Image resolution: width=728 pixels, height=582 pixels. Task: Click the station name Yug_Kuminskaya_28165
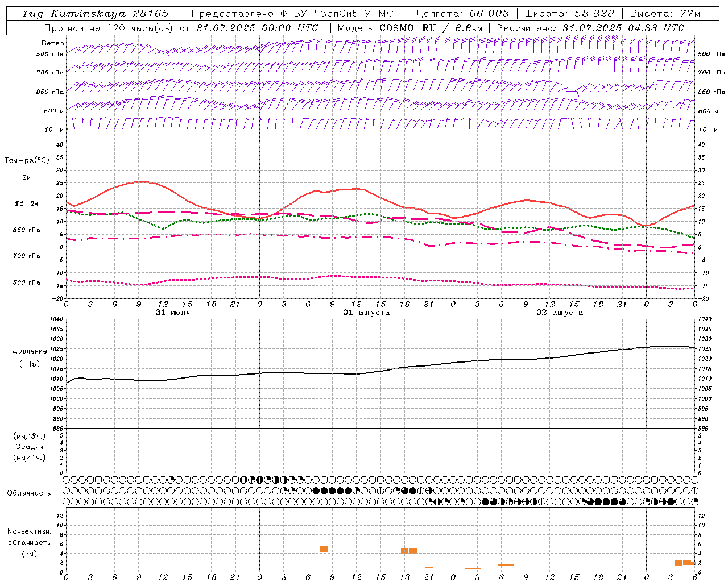click(95, 14)
